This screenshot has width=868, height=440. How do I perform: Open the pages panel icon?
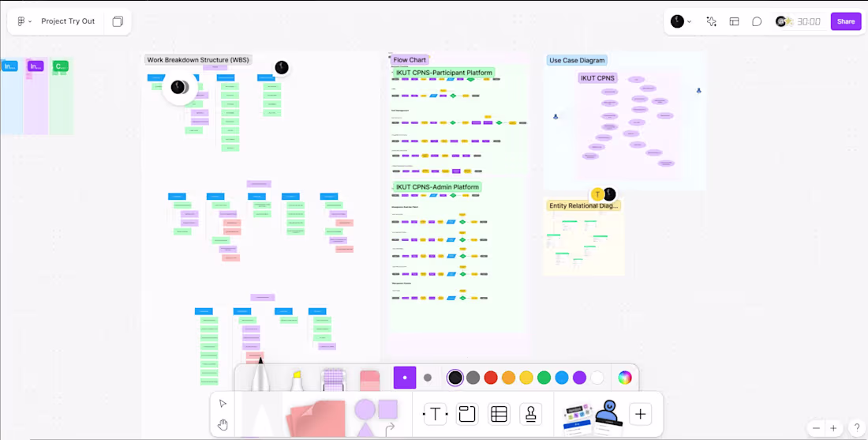pyautogui.click(x=118, y=21)
